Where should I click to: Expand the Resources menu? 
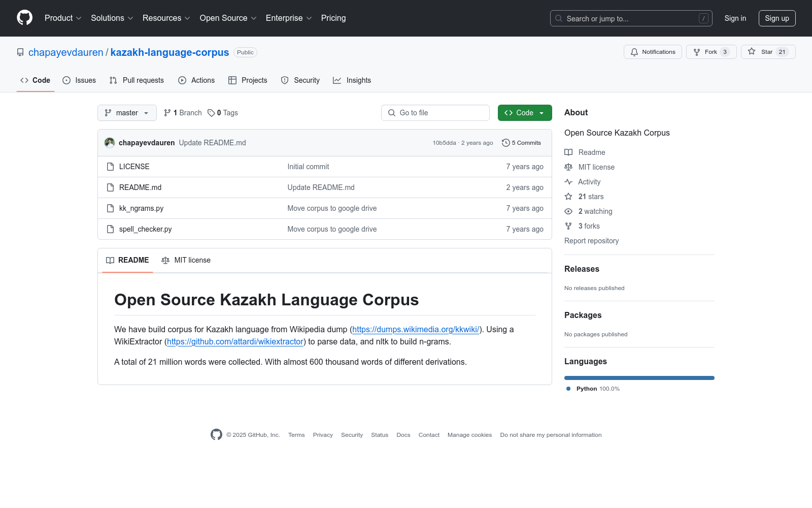(x=166, y=18)
